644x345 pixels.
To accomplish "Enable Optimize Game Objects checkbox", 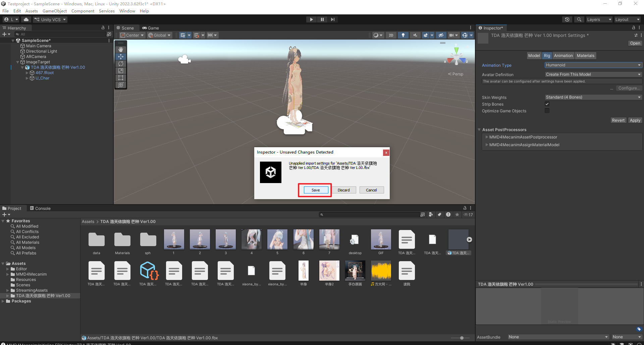I will pos(547,111).
